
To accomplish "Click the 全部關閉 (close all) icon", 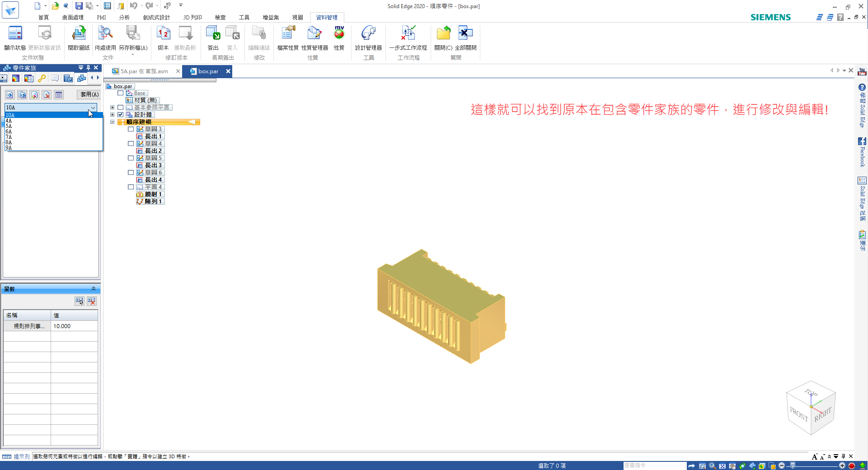I will pyautogui.click(x=465, y=33).
